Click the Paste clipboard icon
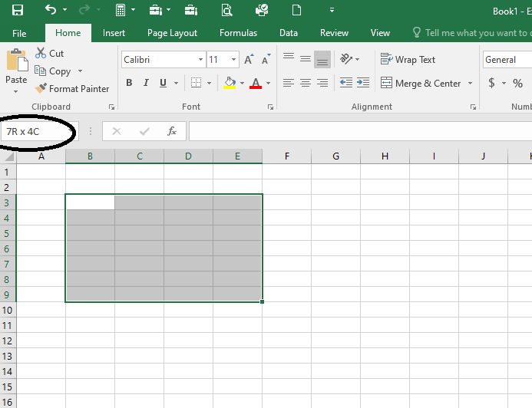The height and width of the screenshot is (408, 532). point(17,59)
